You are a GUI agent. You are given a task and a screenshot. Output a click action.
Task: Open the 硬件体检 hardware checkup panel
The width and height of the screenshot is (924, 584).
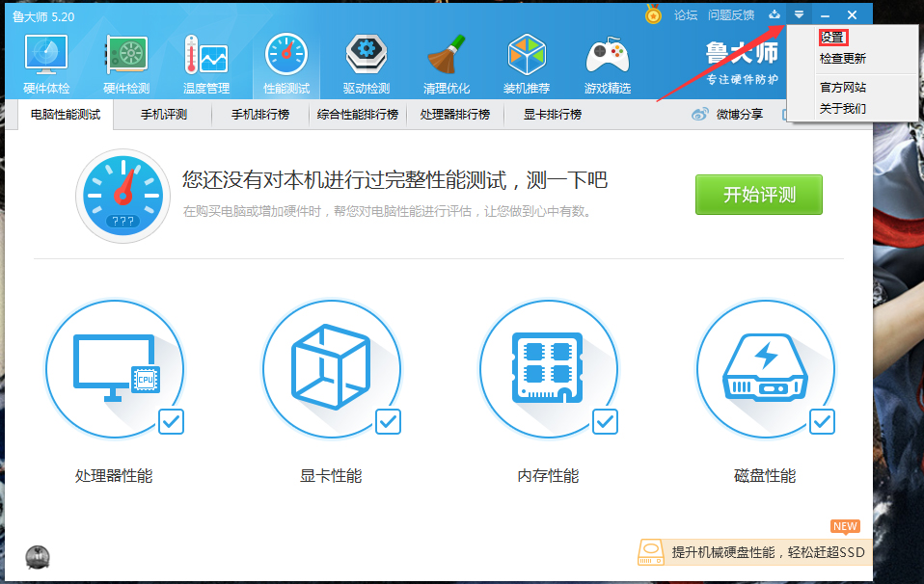pos(45,62)
